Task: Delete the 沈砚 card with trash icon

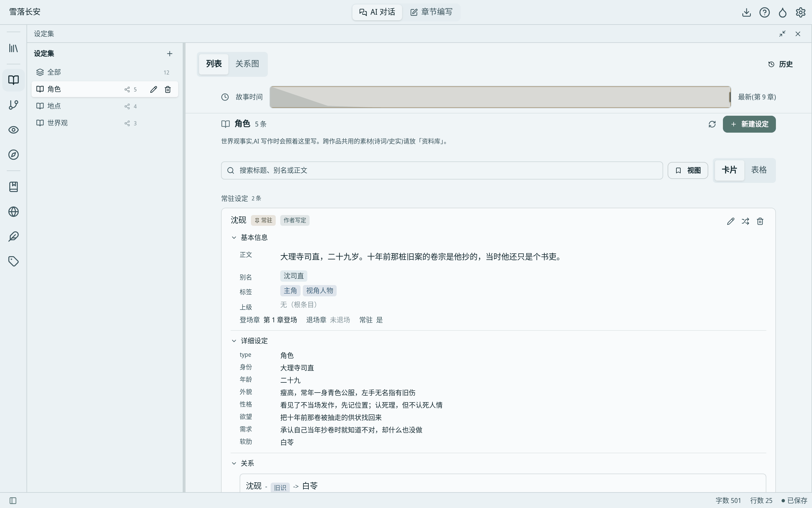Action: [x=760, y=221]
